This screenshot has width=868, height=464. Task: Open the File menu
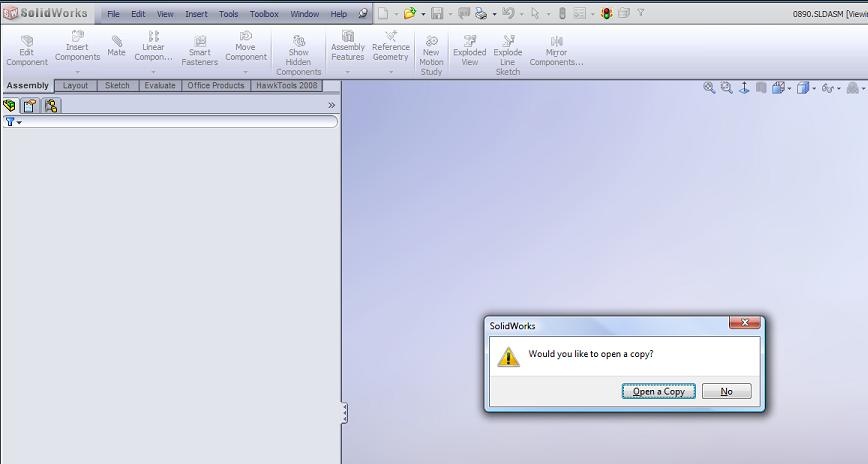coord(113,14)
